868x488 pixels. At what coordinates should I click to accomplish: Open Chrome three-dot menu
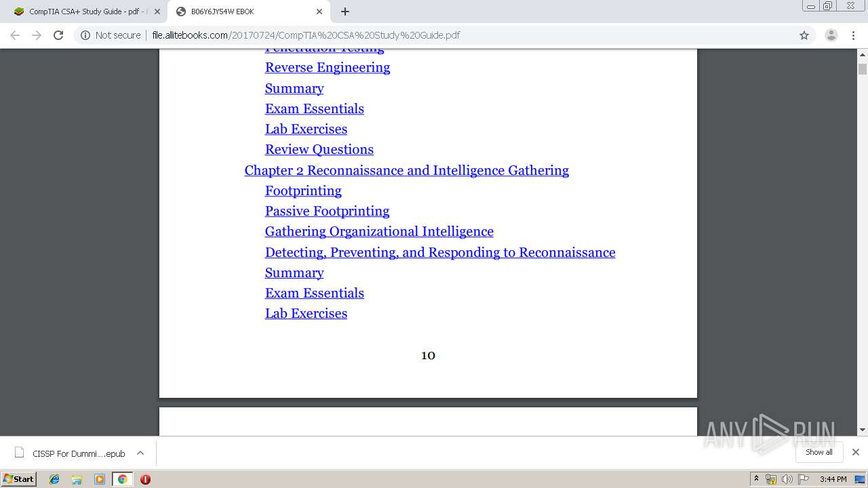coord(854,35)
